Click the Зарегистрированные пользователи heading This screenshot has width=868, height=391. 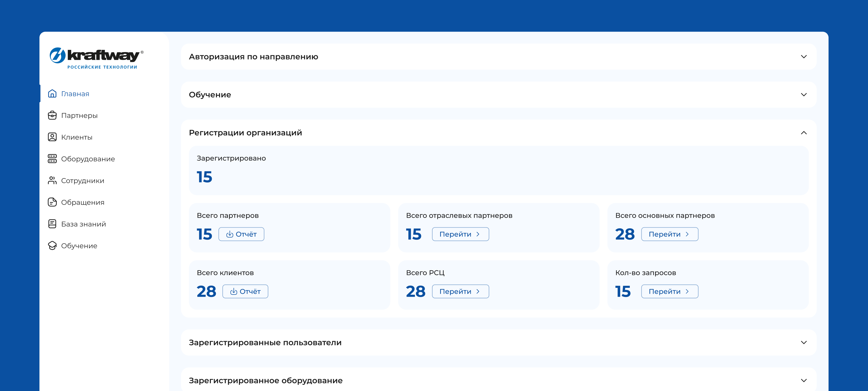click(265, 342)
